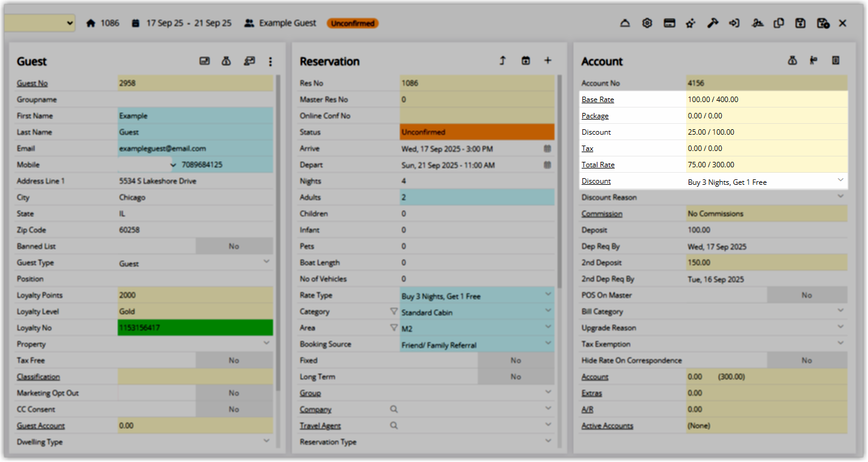Click the filter icon next to Category
Image resolution: width=868 pixels, height=462 pixels.
click(394, 312)
